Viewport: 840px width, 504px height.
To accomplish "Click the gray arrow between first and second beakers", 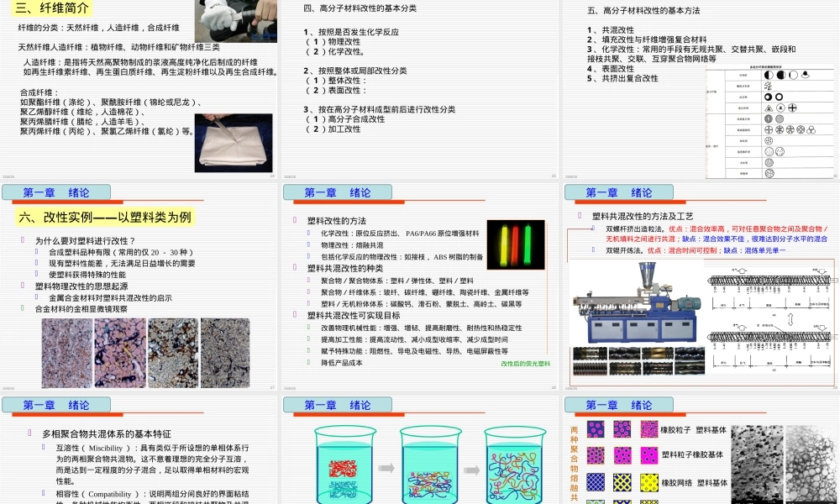I will [386, 469].
